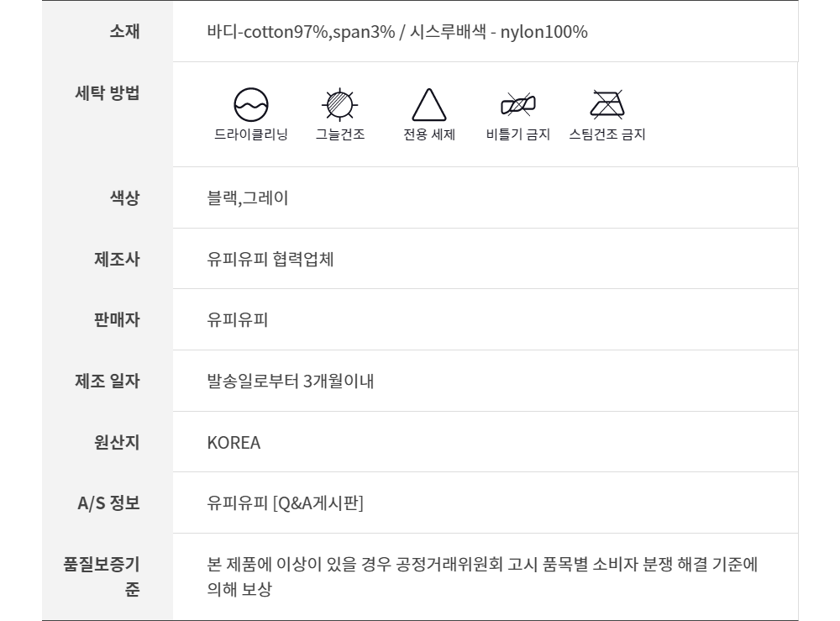Click the KOREA origin value
The image size is (840, 621).
pyautogui.click(x=234, y=443)
